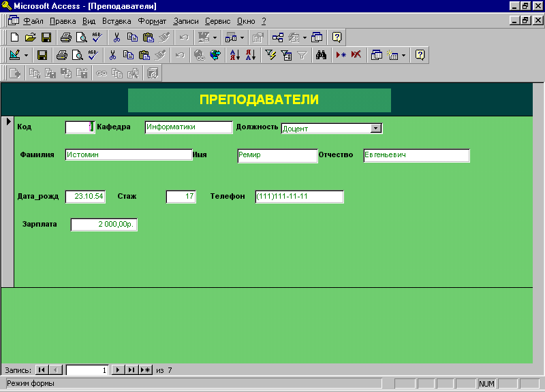The height and width of the screenshot is (392, 545).
Task: Click the form View design icon
Action: click(x=14, y=55)
